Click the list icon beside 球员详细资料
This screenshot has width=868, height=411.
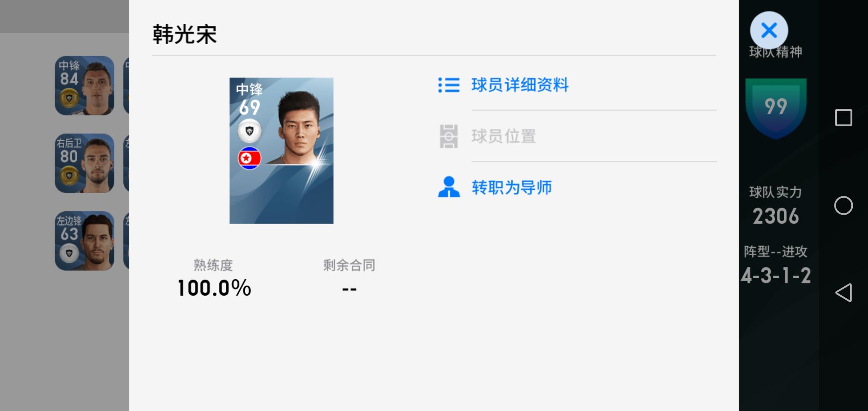[x=449, y=85]
